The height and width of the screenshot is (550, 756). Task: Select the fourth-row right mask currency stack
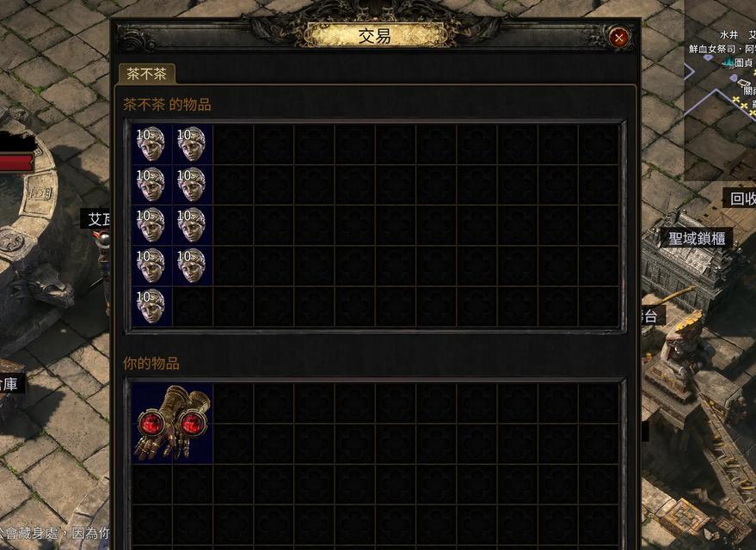coord(193,266)
